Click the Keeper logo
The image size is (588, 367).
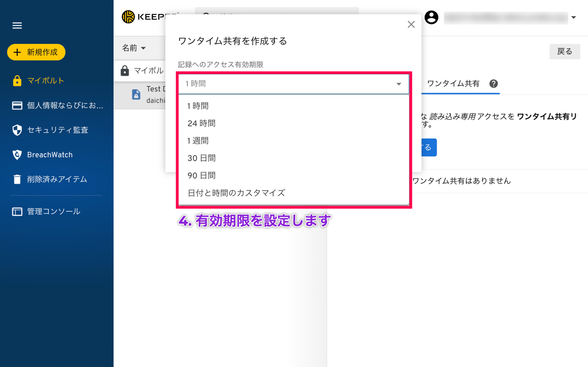pyautogui.click(x=128, y=15)
